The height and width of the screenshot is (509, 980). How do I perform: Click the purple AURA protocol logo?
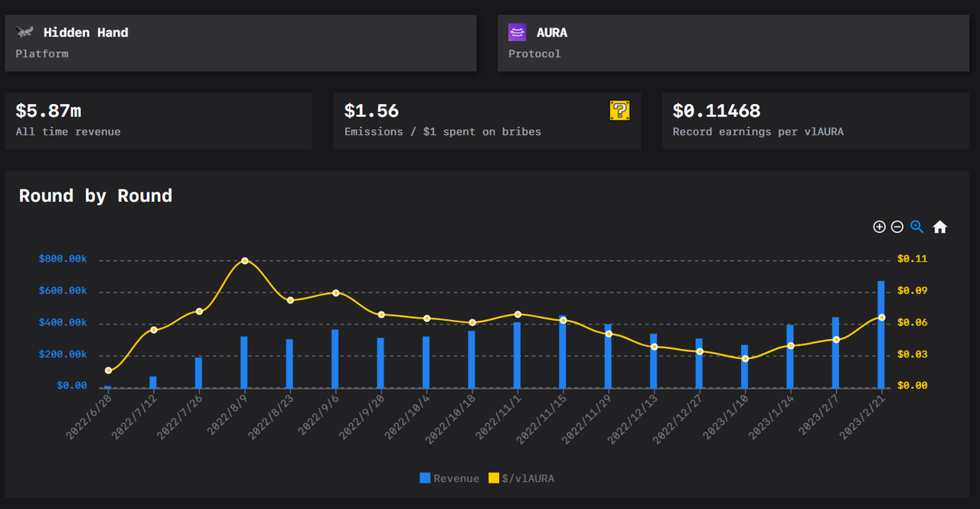pyautogui.click(x=518, y=32)
